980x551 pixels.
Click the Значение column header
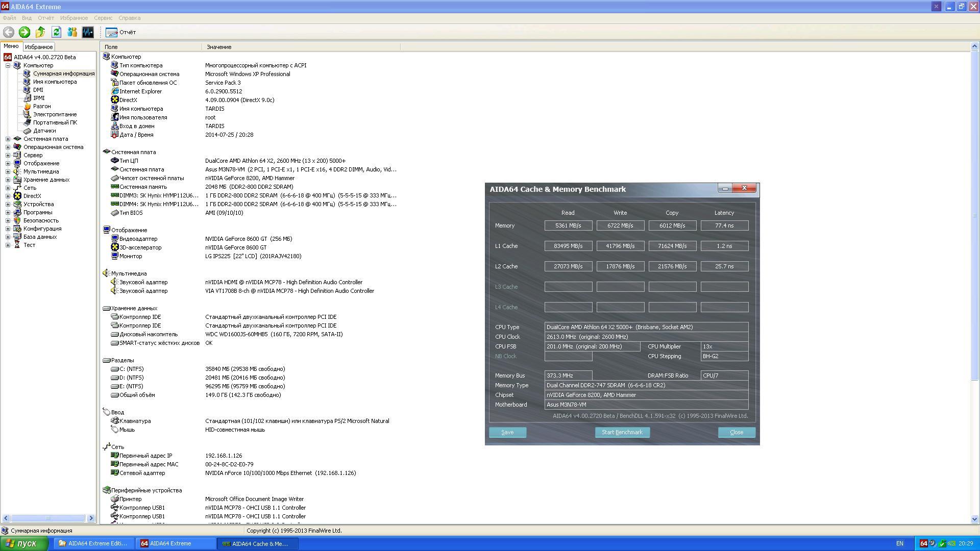click(219, 47)
